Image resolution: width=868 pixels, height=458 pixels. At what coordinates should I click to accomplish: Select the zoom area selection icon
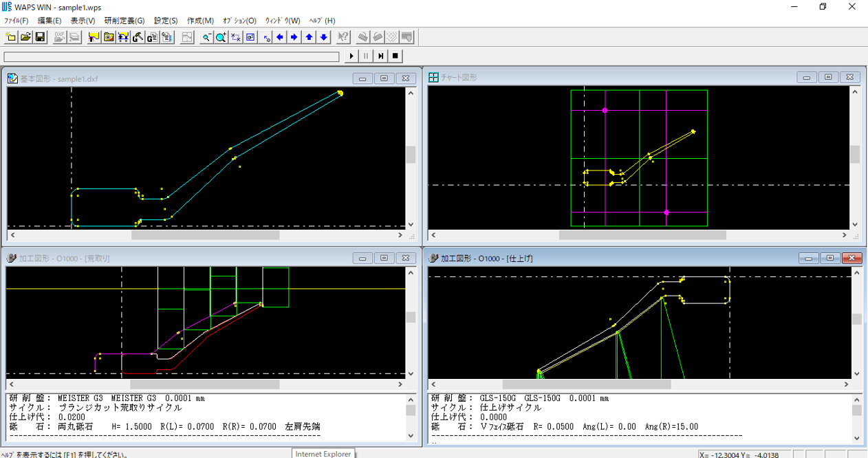click(x=235, y=37)
